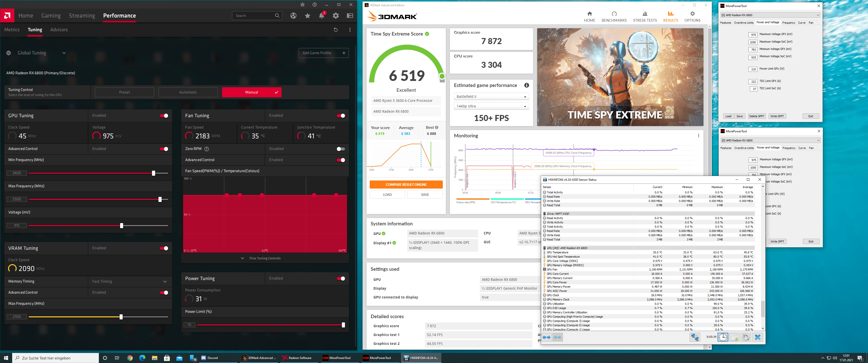Toggle GPU Tuning enabled switch
This screenshot has height=363, width=868.
click(164, 116)
